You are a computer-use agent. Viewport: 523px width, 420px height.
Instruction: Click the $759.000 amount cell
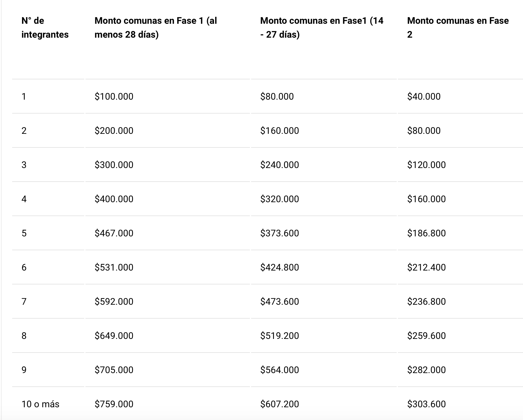tap(114, 404)
